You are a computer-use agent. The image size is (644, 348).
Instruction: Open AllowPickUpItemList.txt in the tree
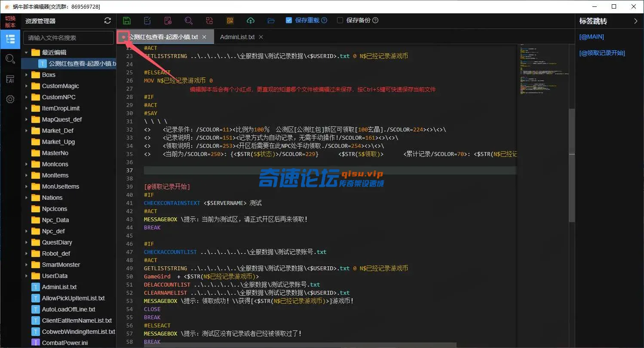(x=73, y=298)
